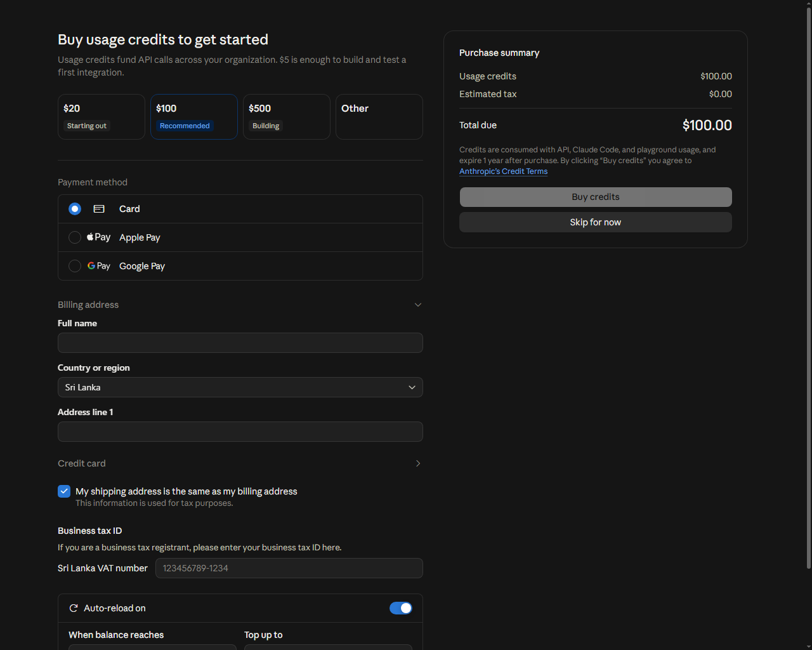Open the Country or region dropdown
Image resolution: width=812 pixels, height=650 pixels.
(240, 387)
